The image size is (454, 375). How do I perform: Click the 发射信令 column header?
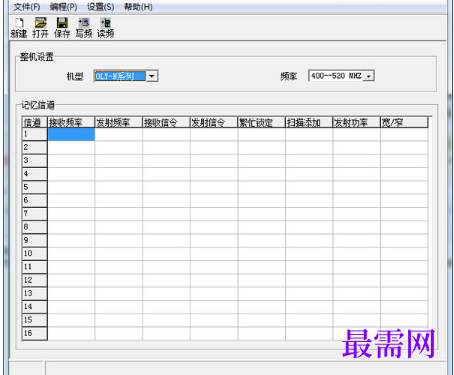point(214,122)
